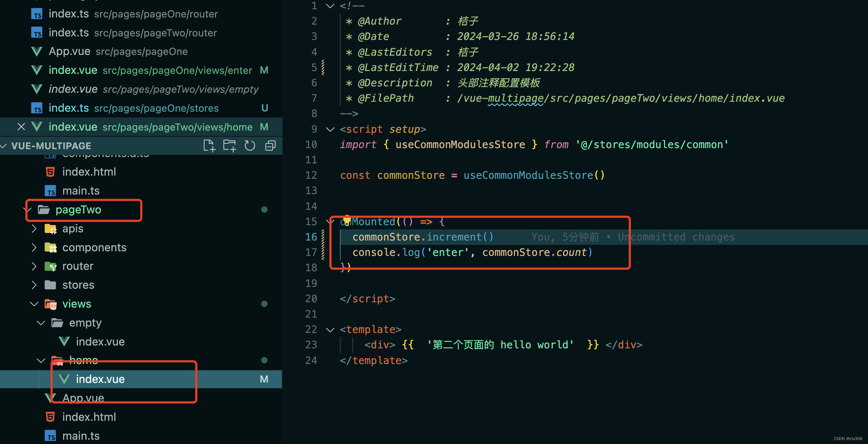The height and width of the screenshot is (444, 868).
Task: Select index.html above the first main.ts
Action: click(141, 172)
